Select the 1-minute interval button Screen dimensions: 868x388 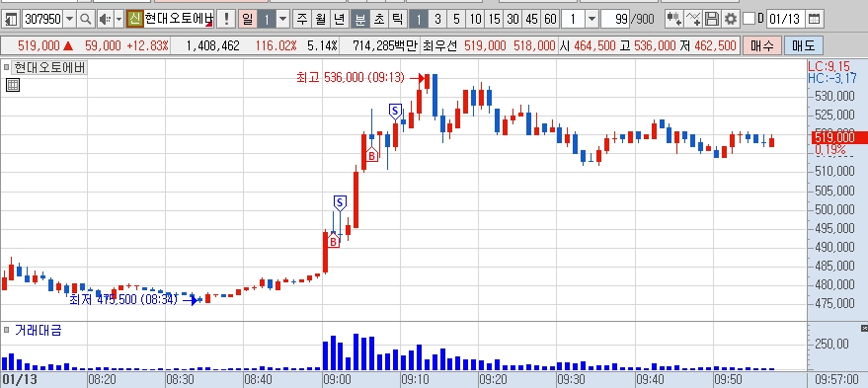click(419, 20)
